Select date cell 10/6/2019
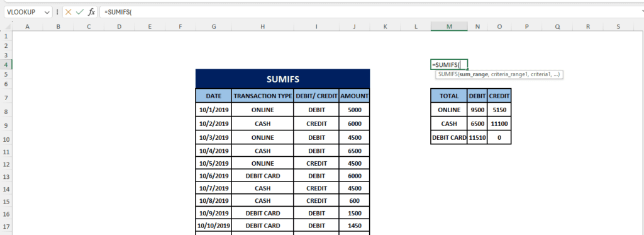Viewport: 644px width, 235px height. tap(214, 176)
